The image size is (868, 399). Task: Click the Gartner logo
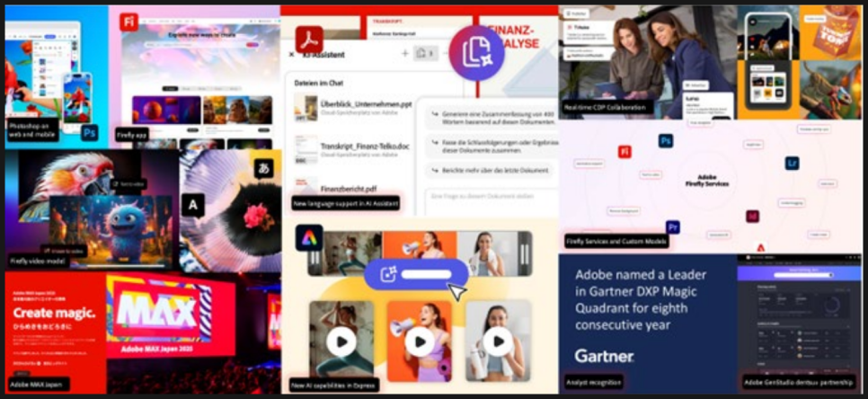click(x=604, y=355)
